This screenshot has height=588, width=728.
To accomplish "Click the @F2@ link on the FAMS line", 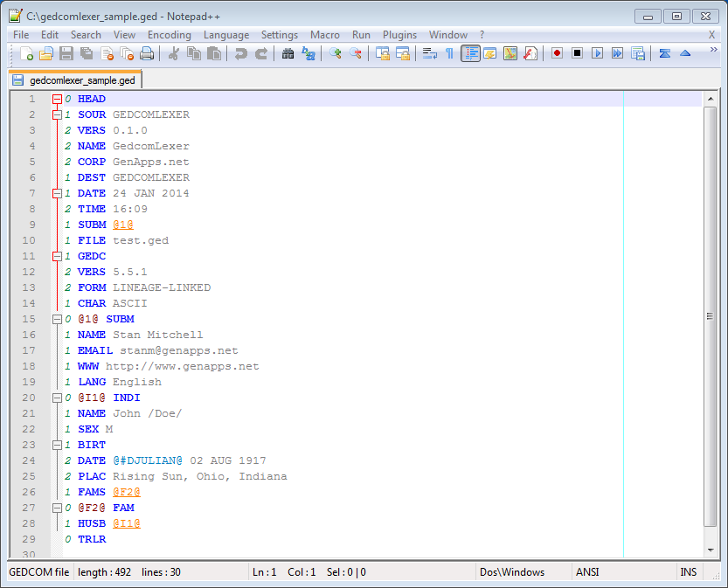I will 127,492.
